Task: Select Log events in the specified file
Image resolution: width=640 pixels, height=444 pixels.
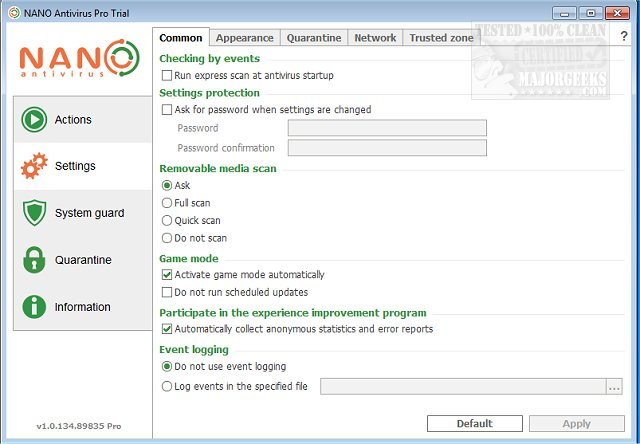Action: tap(167, 386)
